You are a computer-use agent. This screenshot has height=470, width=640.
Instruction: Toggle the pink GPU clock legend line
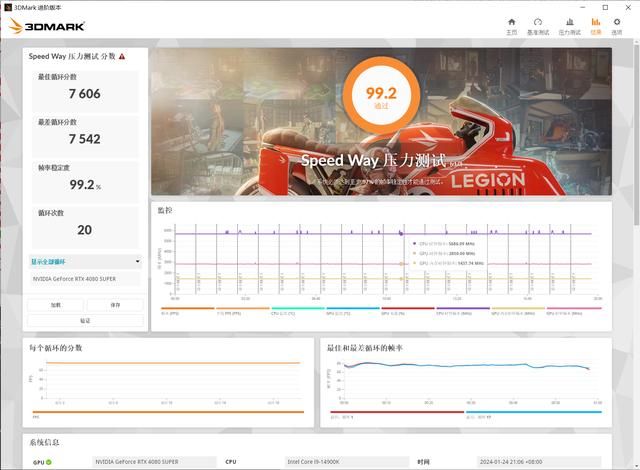(x=573, y=311)
